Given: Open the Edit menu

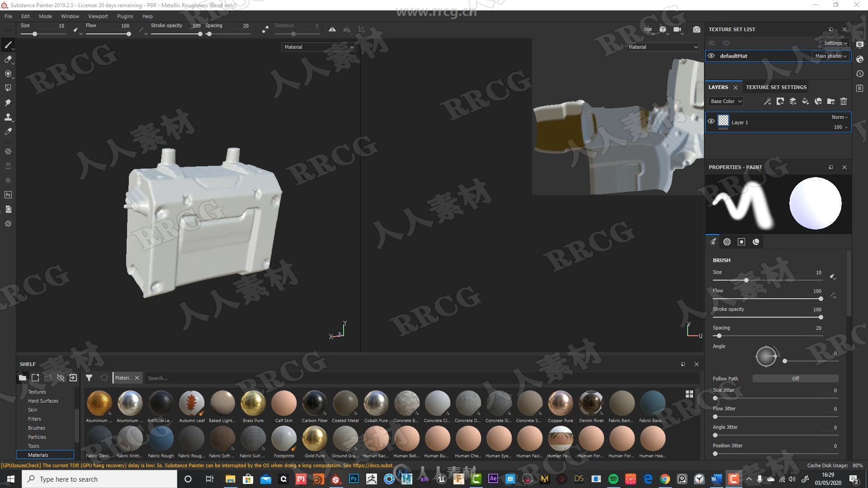Looking at the screenshot, I should (25, 16).
